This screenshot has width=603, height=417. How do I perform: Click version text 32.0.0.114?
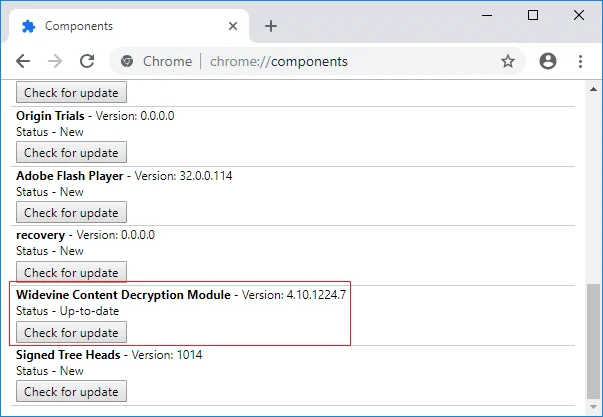tap(206, 176)
